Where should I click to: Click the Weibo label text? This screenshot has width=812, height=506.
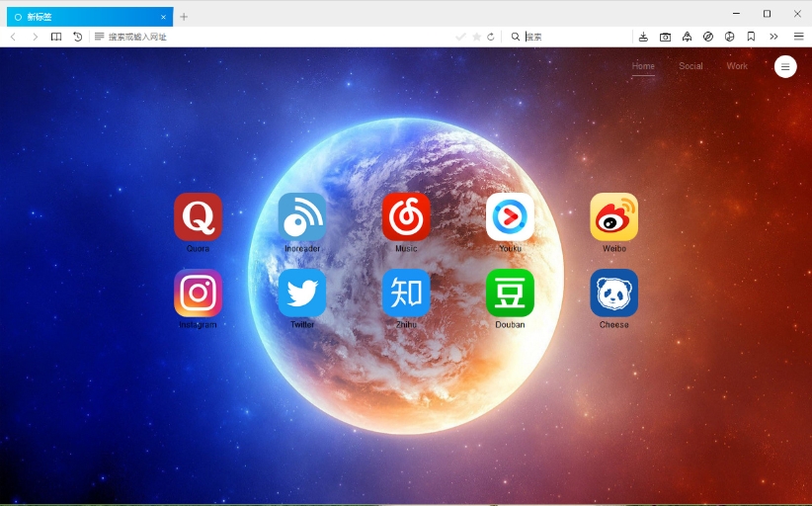(614, 249)
